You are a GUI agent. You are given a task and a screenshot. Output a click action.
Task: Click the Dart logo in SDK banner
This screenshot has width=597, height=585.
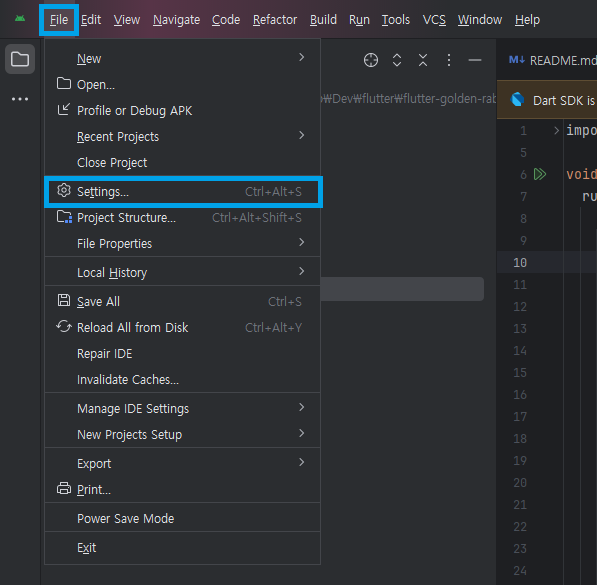[517, 99]
